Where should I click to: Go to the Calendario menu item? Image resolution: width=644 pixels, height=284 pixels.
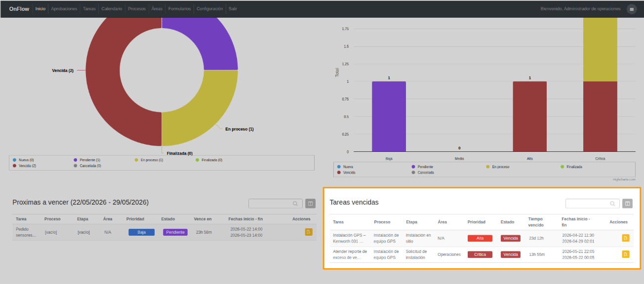pos(112,9)
